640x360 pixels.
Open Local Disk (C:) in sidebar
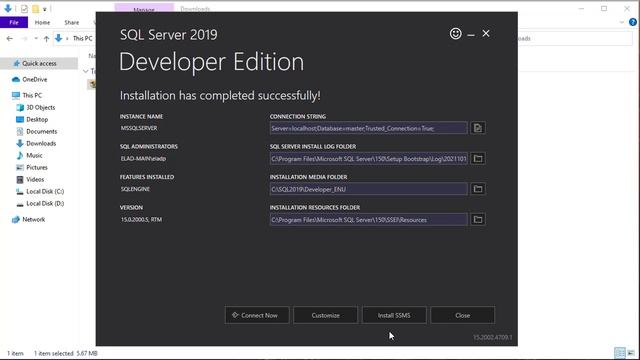45,191
